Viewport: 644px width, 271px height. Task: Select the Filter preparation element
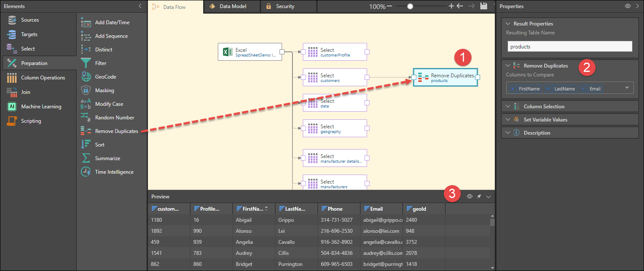(100, 63)
